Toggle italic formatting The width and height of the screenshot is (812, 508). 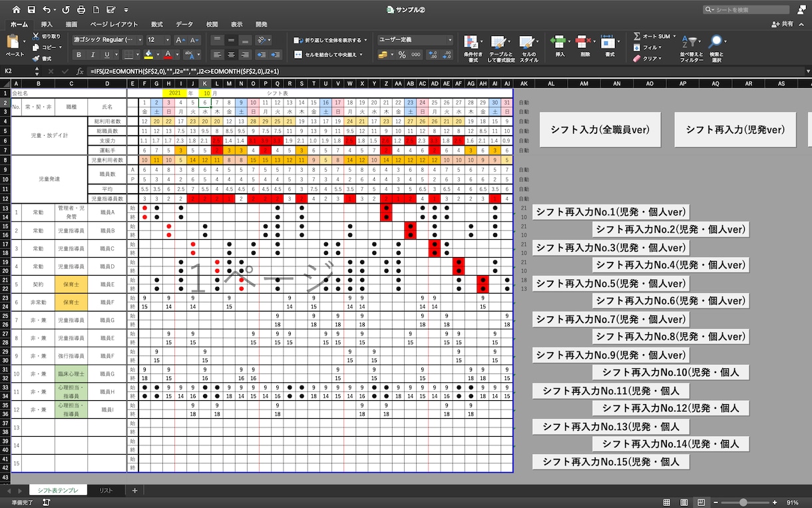93,55
